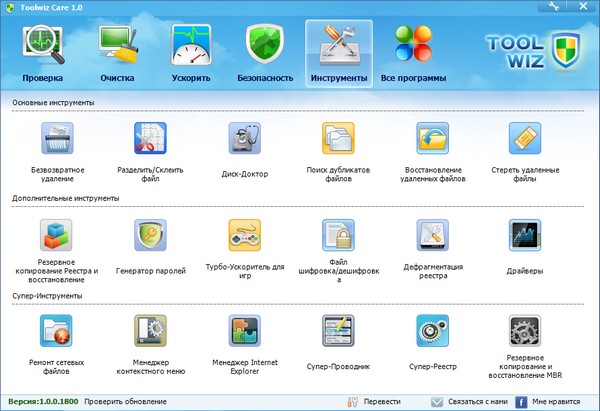Launch the Супер-Проводник tool
Screen dimensions: 600x411
[x=338, y=334]
